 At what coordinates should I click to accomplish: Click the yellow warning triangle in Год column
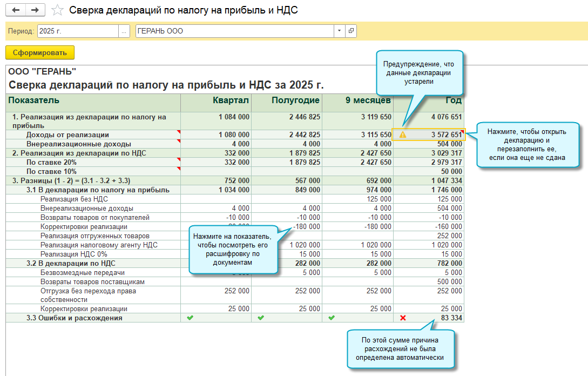tap(402, 135)
